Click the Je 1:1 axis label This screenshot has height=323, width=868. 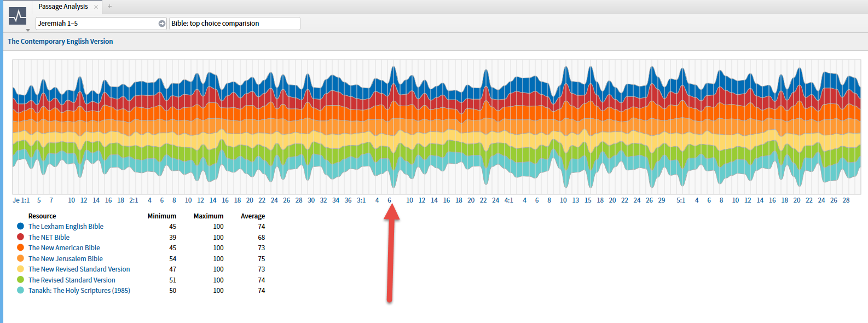click(x=21, y=200)
